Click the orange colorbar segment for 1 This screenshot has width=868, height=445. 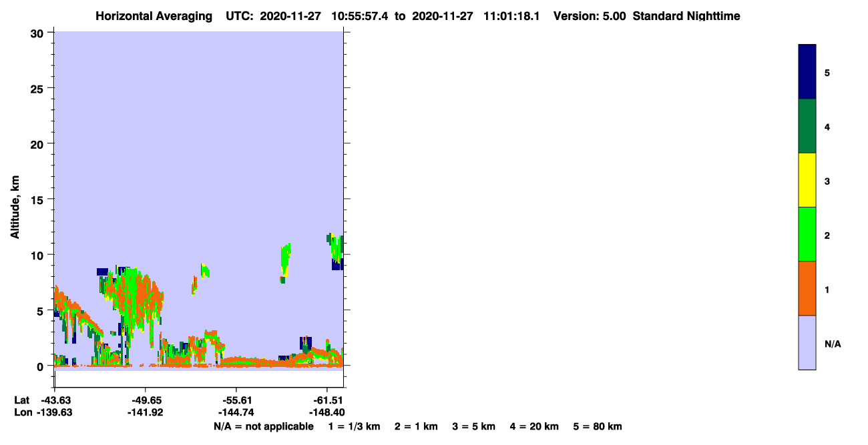pyautogui.click(x=807, y=288)
